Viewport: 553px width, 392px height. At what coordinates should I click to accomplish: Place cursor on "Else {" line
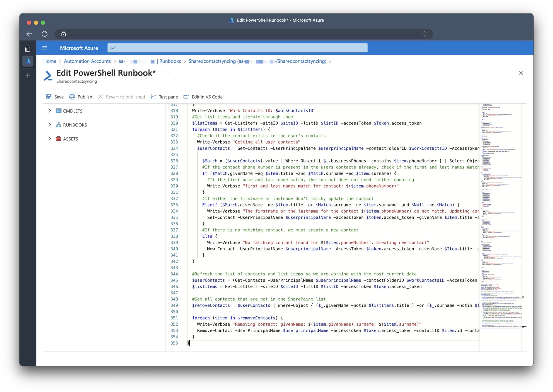[210, 236]
